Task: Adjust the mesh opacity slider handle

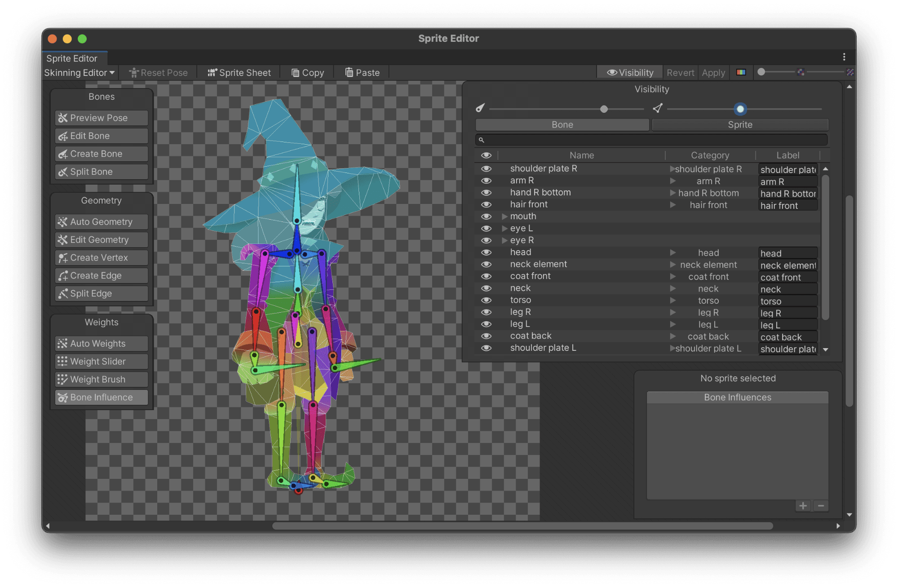Action: [x=740, y=109]
